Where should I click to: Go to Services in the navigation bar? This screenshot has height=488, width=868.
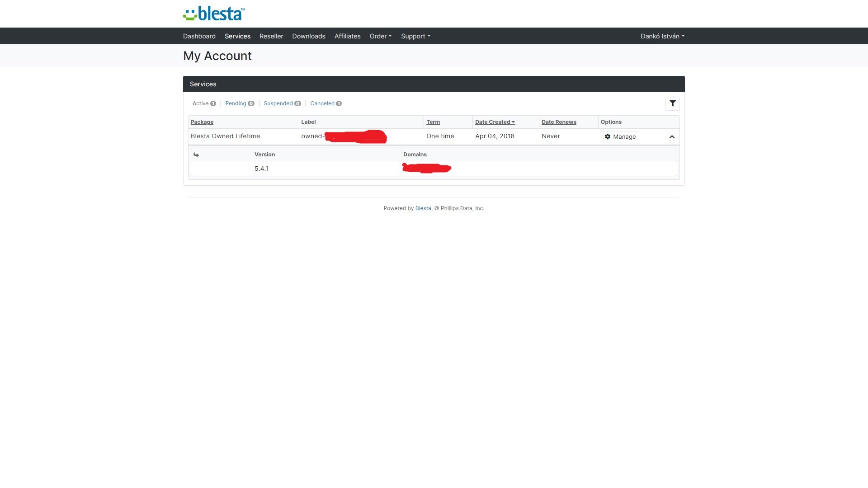coord(237,36)
